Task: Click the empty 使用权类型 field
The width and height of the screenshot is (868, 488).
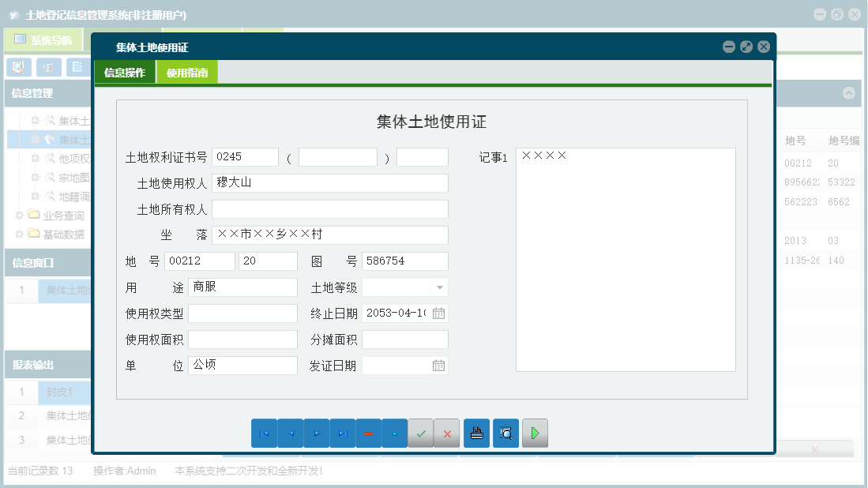Action: click(x=242, y=313)
